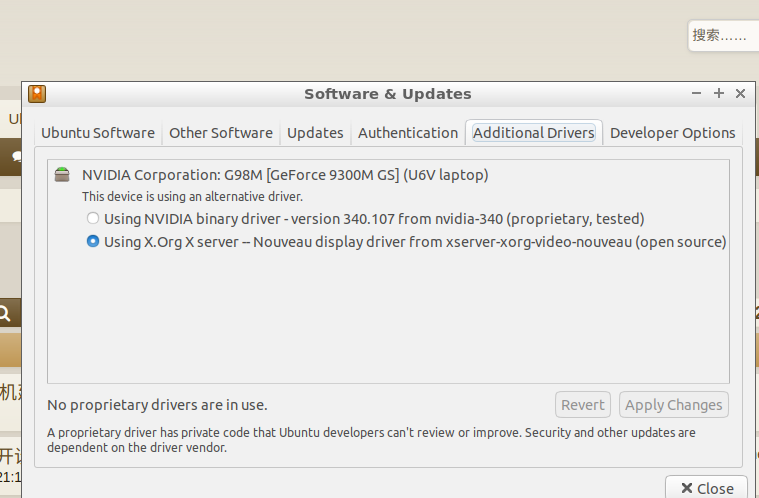Click the Software & Updates window title
Screen dimensions: 759x498
click(x=388, y=94)
